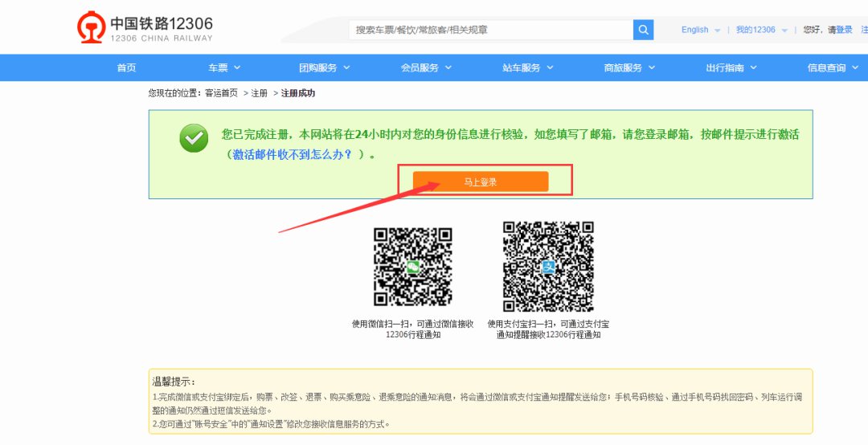
Task: Expand the English language dropdown arrow
Action: 718,31
